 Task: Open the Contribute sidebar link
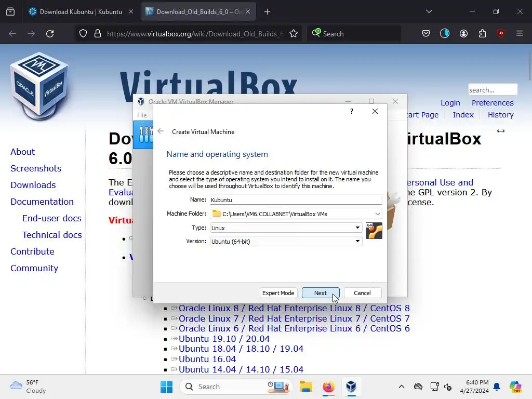click(x=32, y=251)
